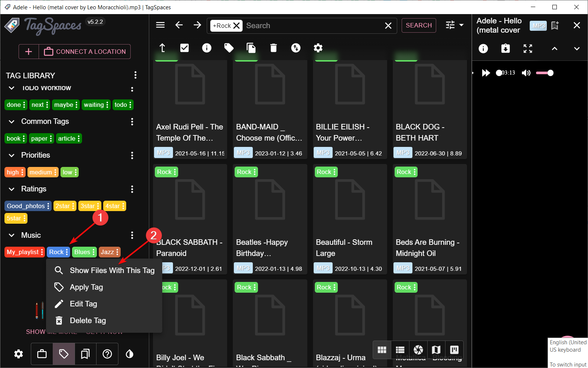This screenshot has width=588, height=368.
Task: Open the help question mark icon
Action: tap(107, 354)
